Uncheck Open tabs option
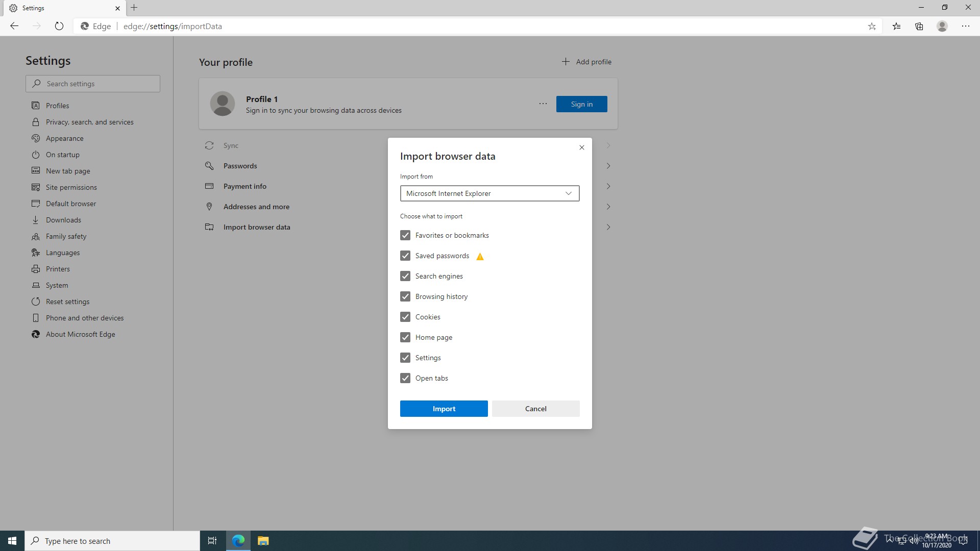Viewport: 980px width, 551px height. click(405, 378)
